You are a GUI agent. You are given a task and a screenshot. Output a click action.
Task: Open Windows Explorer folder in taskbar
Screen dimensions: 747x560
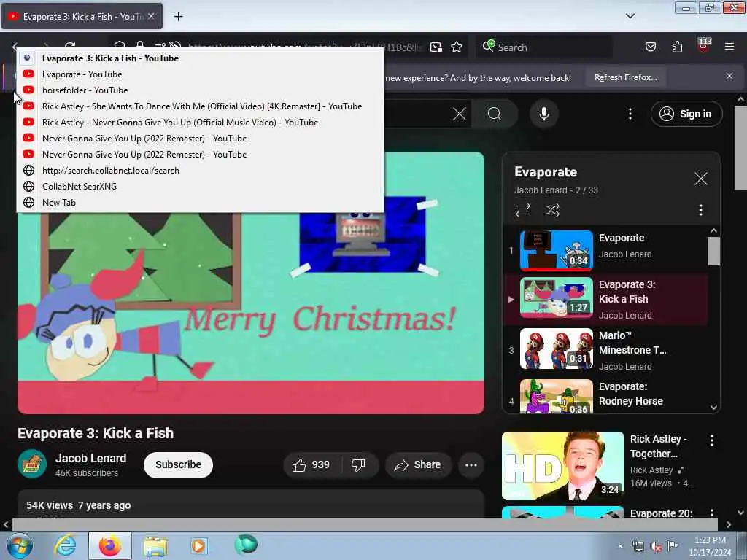pos(155,546)
